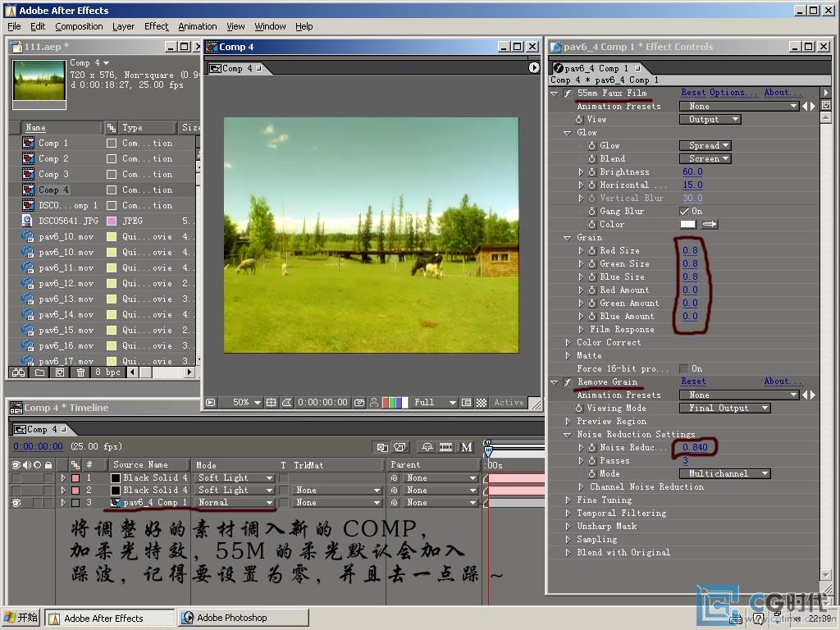
Task: Toggle preserve transparency for layer 1
Action: 284,478
